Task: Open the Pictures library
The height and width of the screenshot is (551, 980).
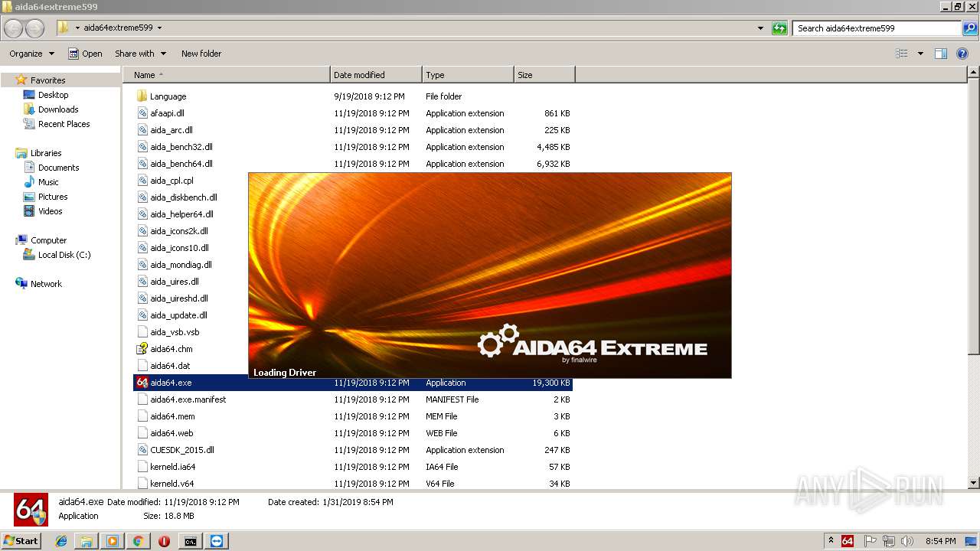Action: click(53, 197)
